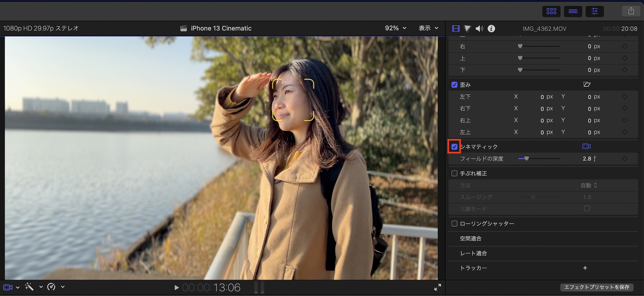Disable the 歪み checkbox
Image resolution: width=644 pixels, height=296 pixels.
coord(454,85)
